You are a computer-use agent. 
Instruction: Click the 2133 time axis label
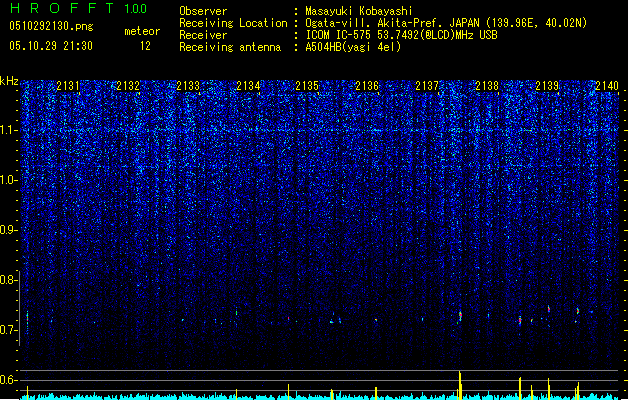coord(188,86)
